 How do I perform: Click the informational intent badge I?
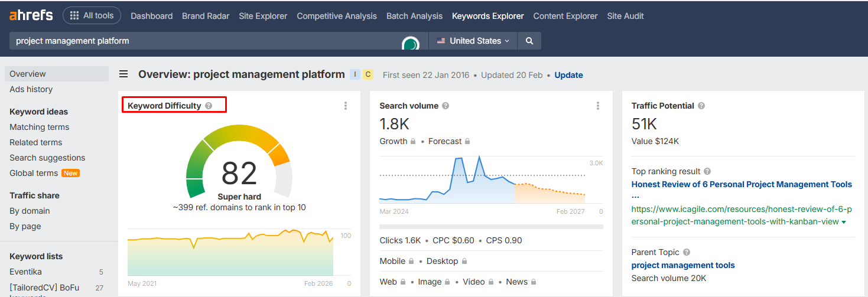(355, 74)
